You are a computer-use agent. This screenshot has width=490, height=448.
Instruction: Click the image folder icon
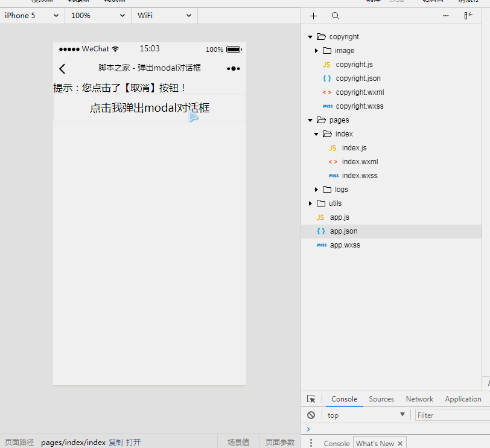(327, 50)
